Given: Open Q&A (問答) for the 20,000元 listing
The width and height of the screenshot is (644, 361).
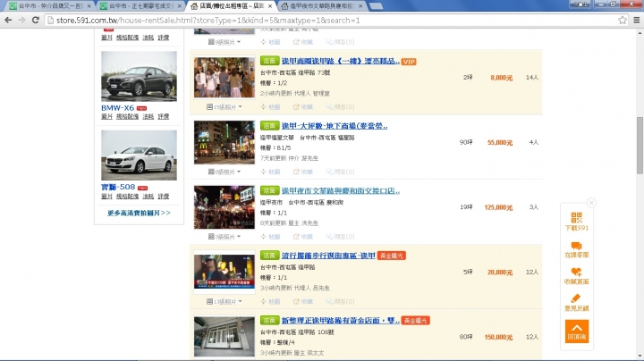Looking at the screenshot, I should click(341, 301).
